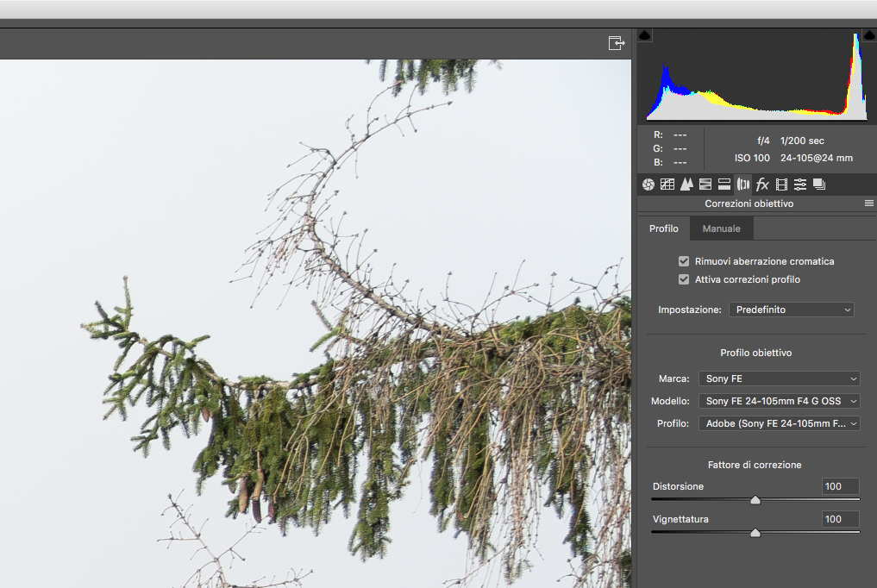
Task: Toggle the highlight clipping warning triangle
Action: pos(870,35)
